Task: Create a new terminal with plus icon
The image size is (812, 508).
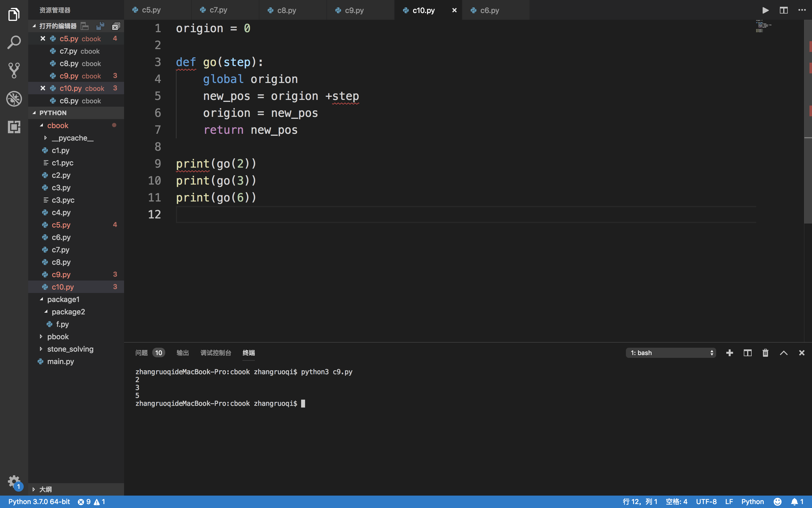Action: tap(729, 353)
